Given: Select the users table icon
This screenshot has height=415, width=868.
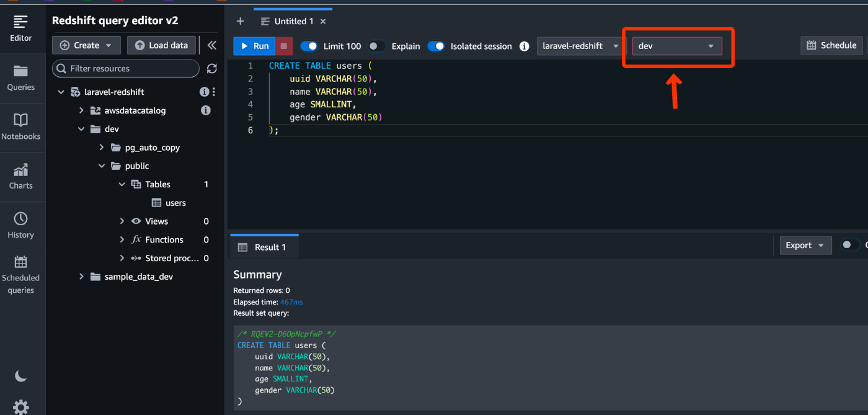Looking at the screenshot, I should pos(157,203).
